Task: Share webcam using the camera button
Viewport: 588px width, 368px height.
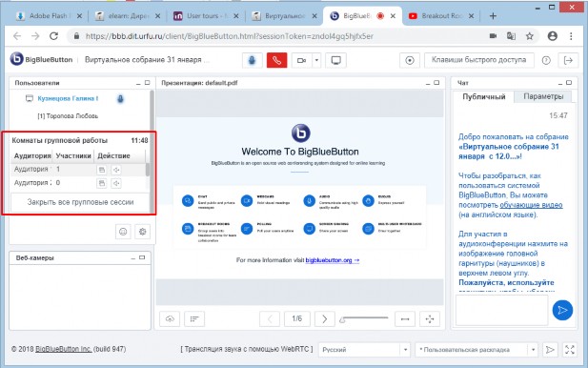Action: click(x=301, y=60)
